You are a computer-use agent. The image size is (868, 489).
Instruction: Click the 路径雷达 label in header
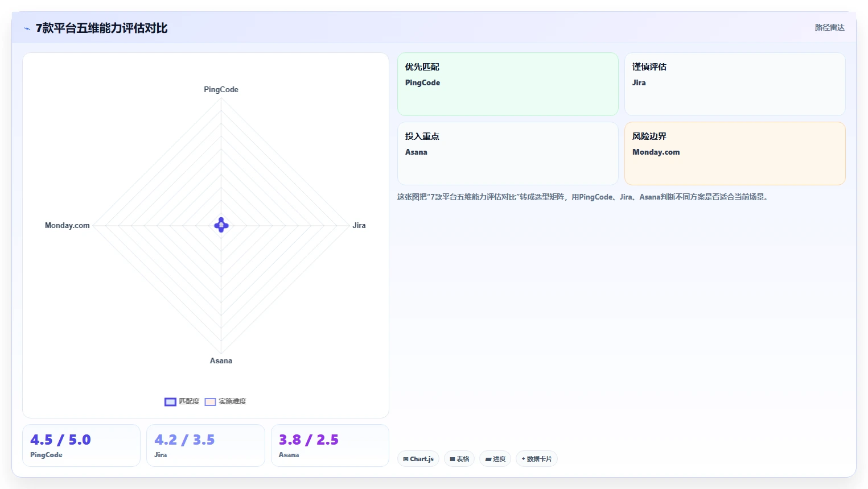(x=829, y=27)
